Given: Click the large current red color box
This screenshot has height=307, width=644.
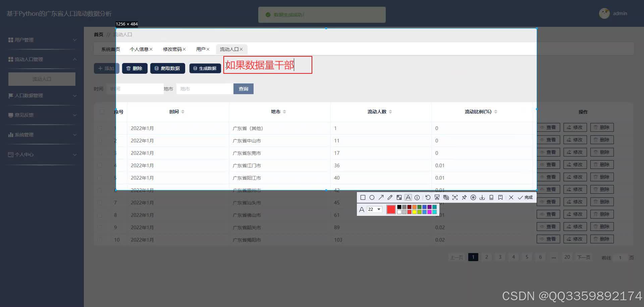Looking at the screenshot, I should (391, 209).
